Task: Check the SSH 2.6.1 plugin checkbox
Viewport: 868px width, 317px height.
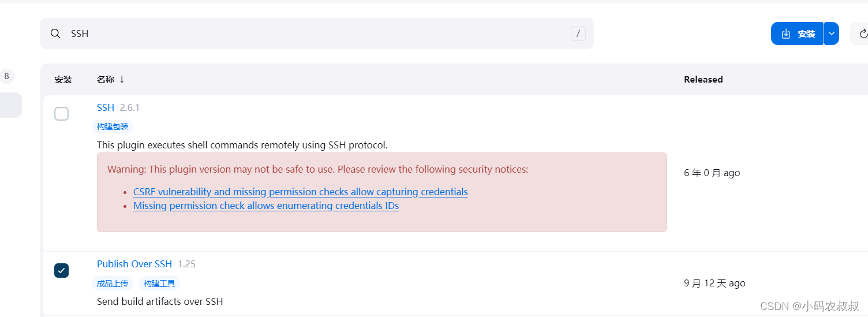Action: 61,114
